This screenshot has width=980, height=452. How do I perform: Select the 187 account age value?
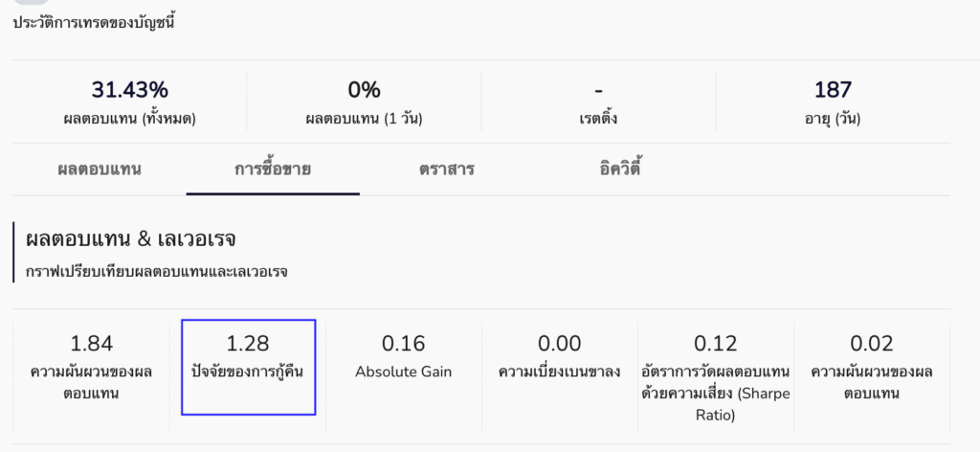click(833, 90)
